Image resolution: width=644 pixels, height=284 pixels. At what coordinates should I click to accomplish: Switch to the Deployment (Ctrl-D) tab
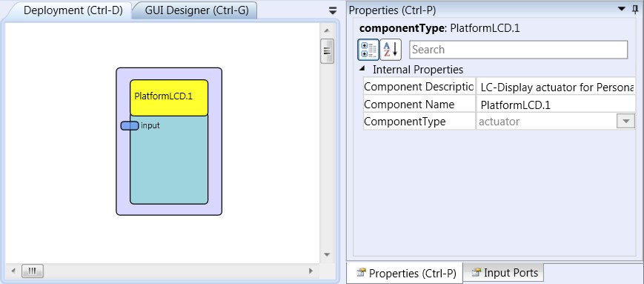[x=73, y=10]
